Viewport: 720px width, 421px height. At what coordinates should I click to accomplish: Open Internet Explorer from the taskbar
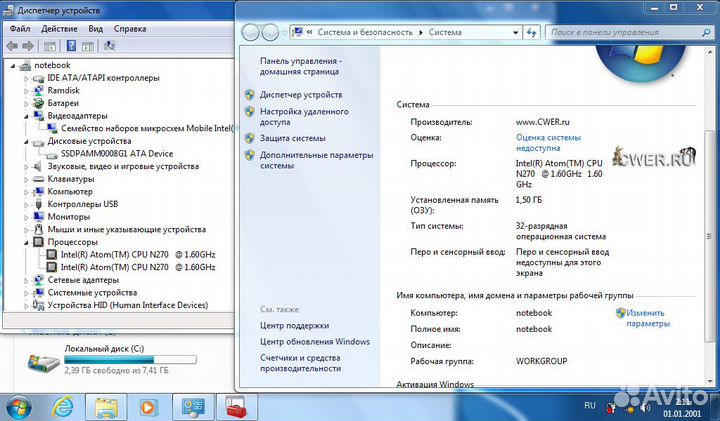tap(63, 407)
